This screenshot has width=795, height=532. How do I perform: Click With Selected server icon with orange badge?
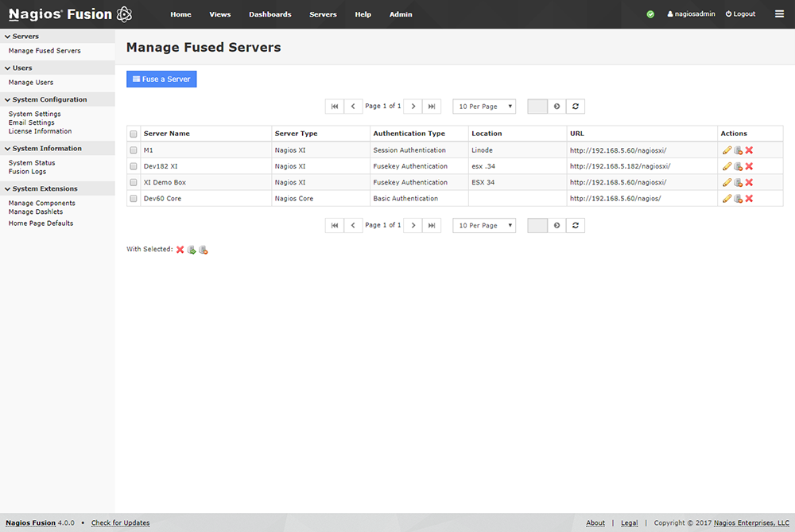(204, 250)
